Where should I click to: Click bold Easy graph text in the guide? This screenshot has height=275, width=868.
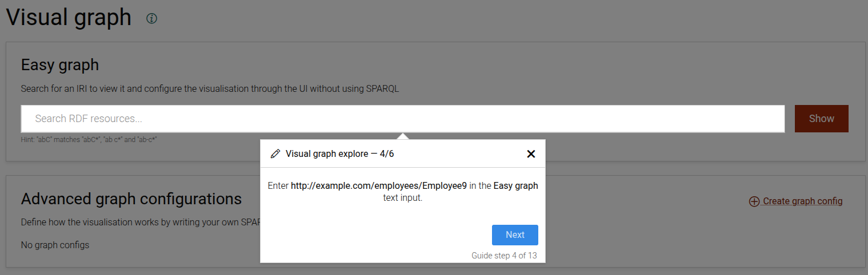tap(515, 186)
